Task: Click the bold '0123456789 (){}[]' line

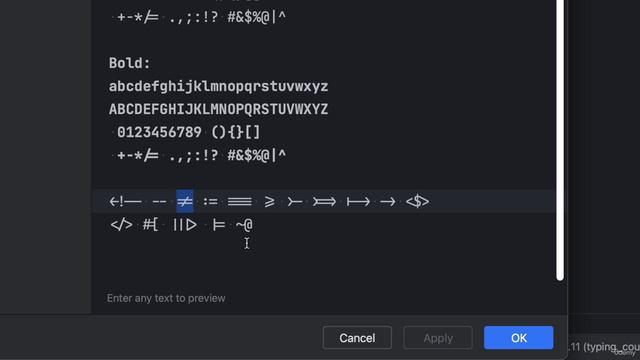Action: pyautogui.click(x=189, y=132)
